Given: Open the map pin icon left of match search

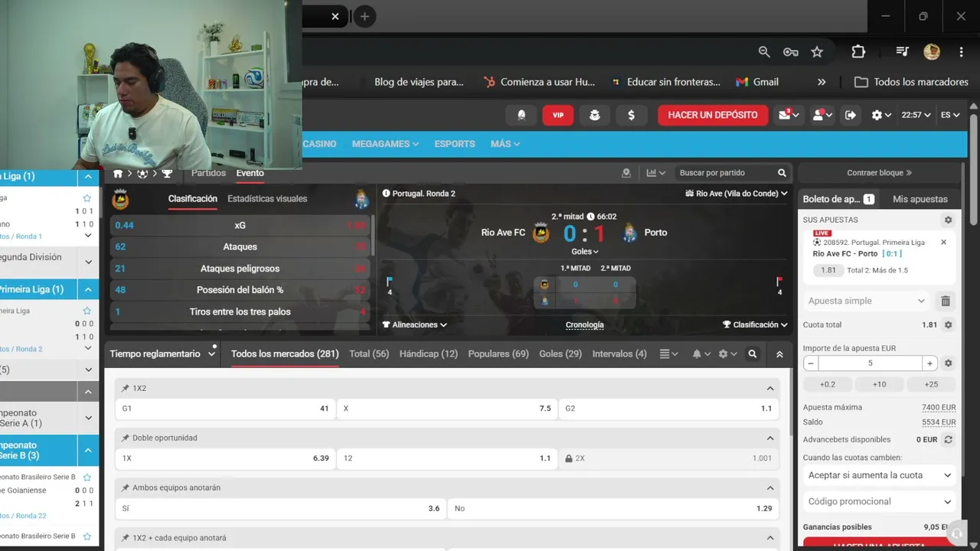Looking at the screenshot, I should [x=626, y=173].
